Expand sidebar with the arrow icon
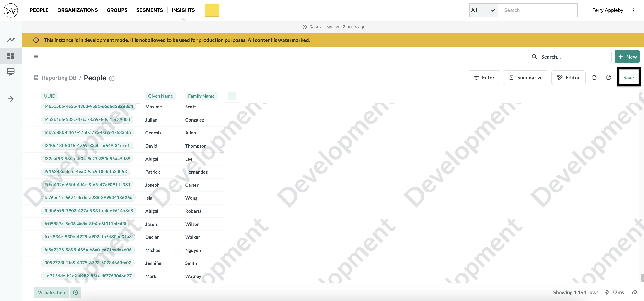The image size is (644, 301). point(11,99)
